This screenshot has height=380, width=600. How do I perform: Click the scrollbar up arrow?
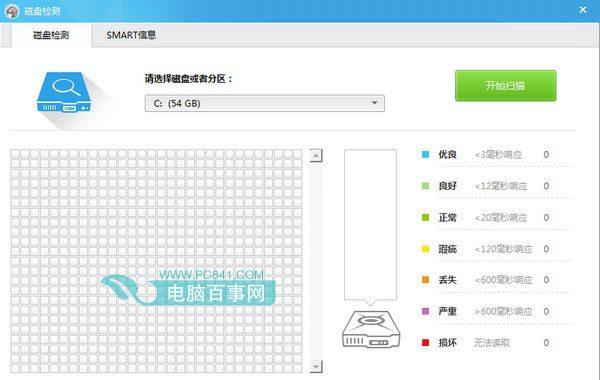316,156
